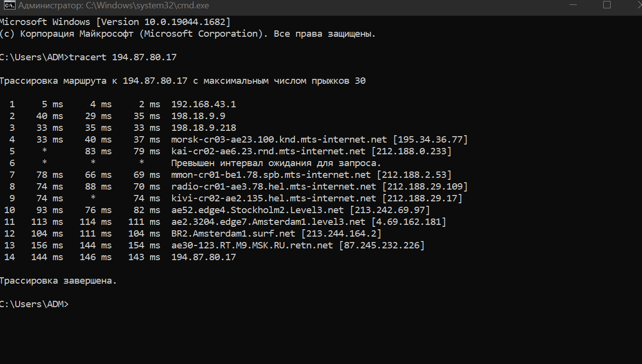Click the radio-cr01 hel hostname in hop 8
The width and height of the screenshot is (642, 364).
[x=273, y=187]
